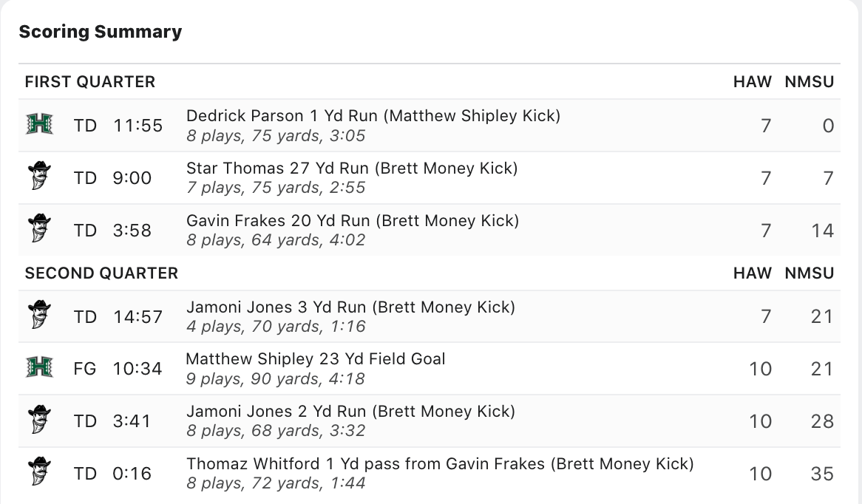Click the NMSU column header in Second Quarter
The width and height of the screenshot is (862, 504).
click(x=810, y=273)
